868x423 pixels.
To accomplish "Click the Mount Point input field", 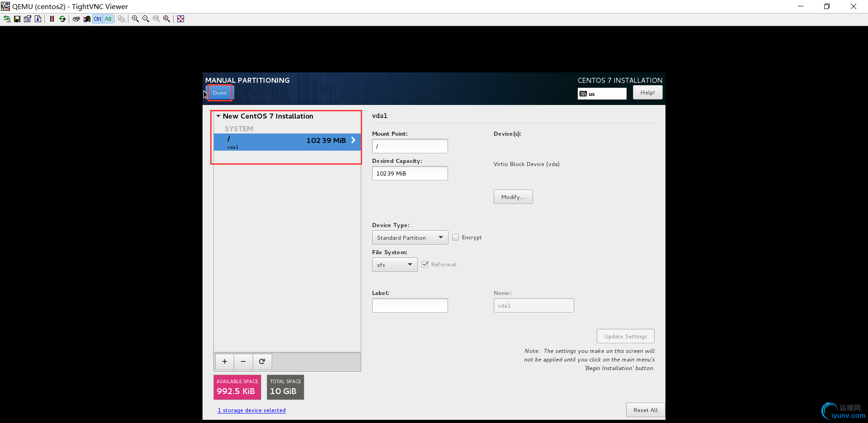I will [x=410, y=146].
